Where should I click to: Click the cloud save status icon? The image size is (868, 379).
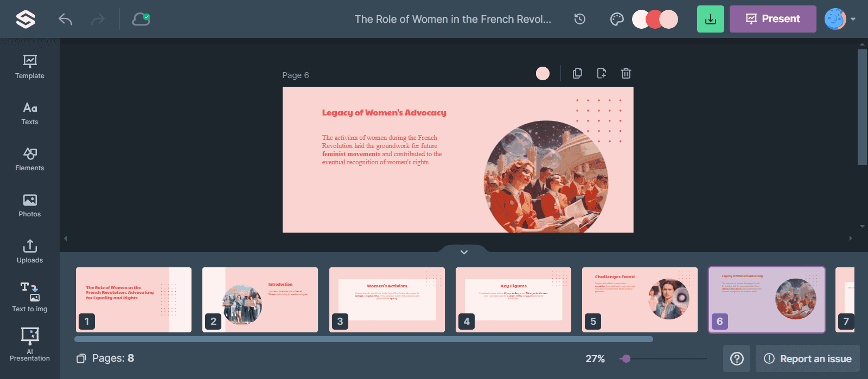(x=141, y=20)
